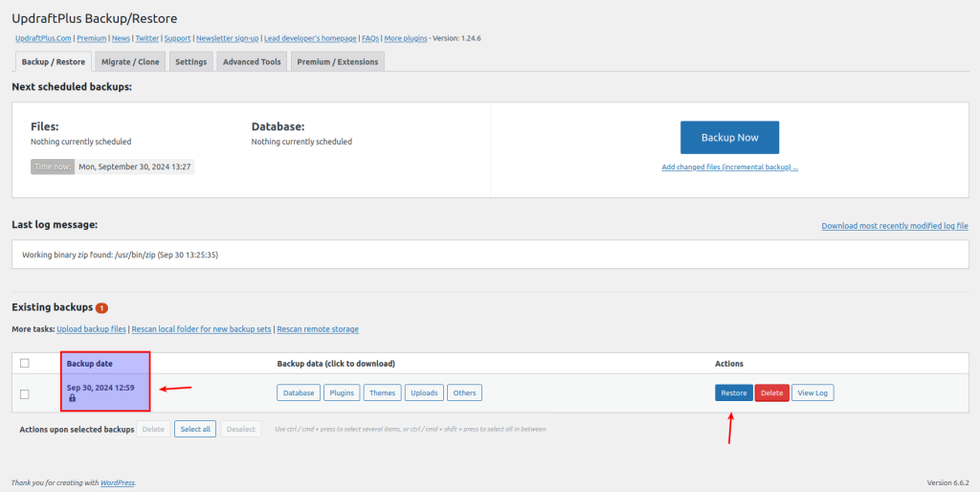Click the Newsletter sign-up link
Image resolution: width=980 pixels, height=492 pixels.
(x=228, y=38)
